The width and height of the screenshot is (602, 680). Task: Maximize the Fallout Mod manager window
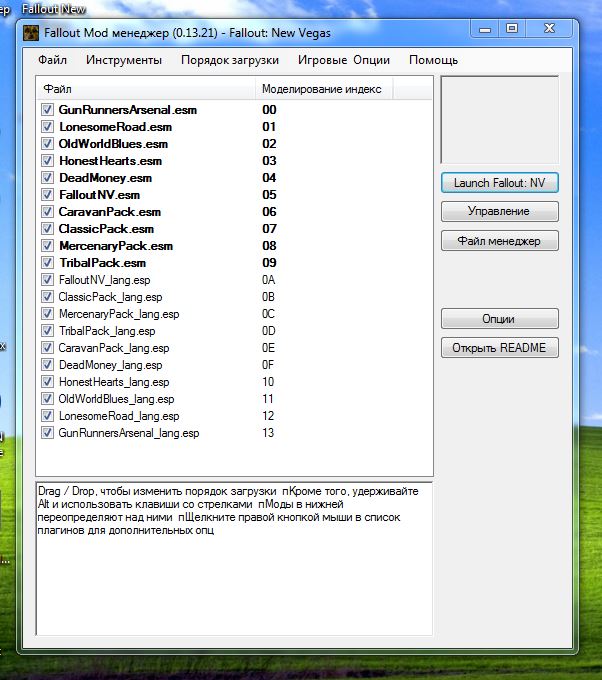click(512, 29)
